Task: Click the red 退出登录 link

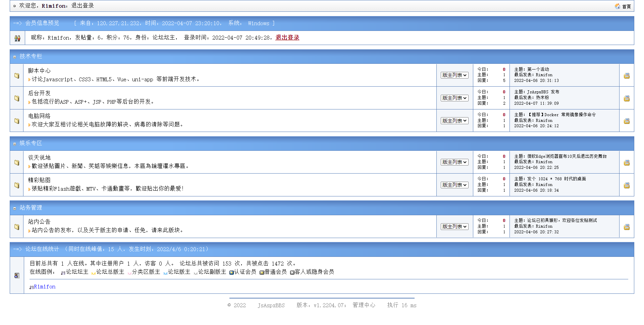Action: pos(287,38)
